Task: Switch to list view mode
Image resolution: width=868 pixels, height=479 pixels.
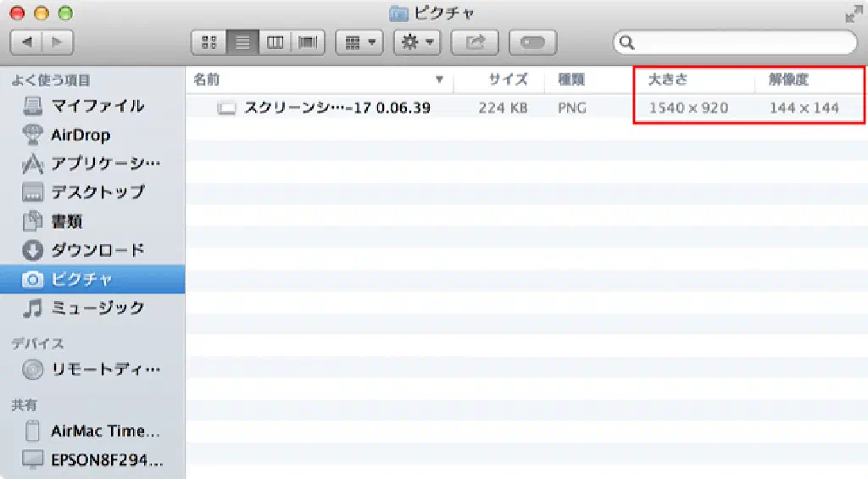Action: (242, 42)
